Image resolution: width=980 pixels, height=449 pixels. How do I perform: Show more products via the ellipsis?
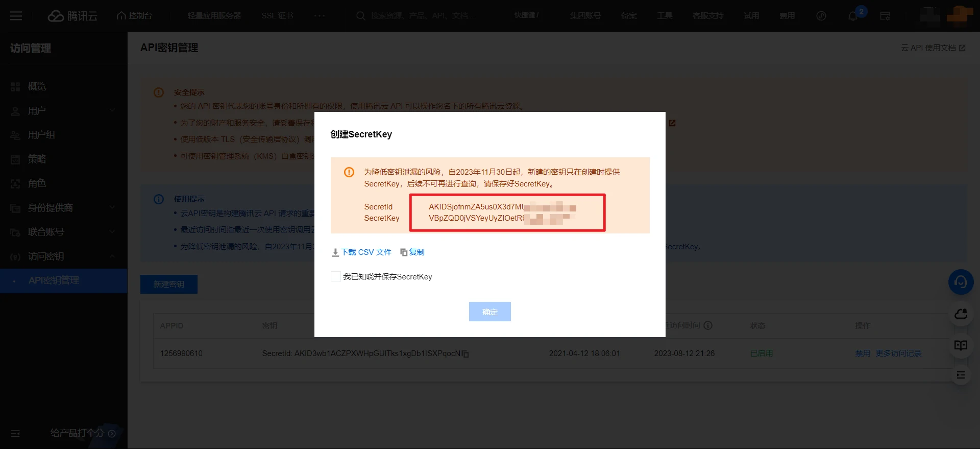pyautogui.click(x=320, y=16)
